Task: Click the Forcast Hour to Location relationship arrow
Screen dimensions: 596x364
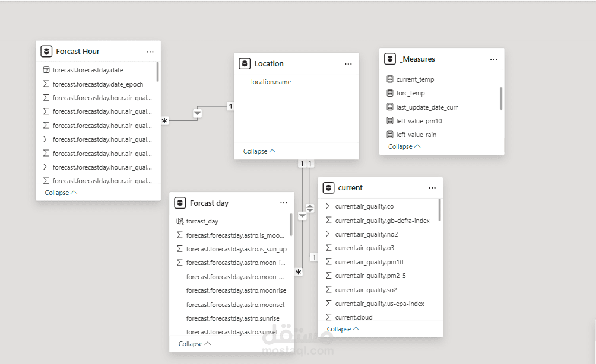Action: [198, 113]
